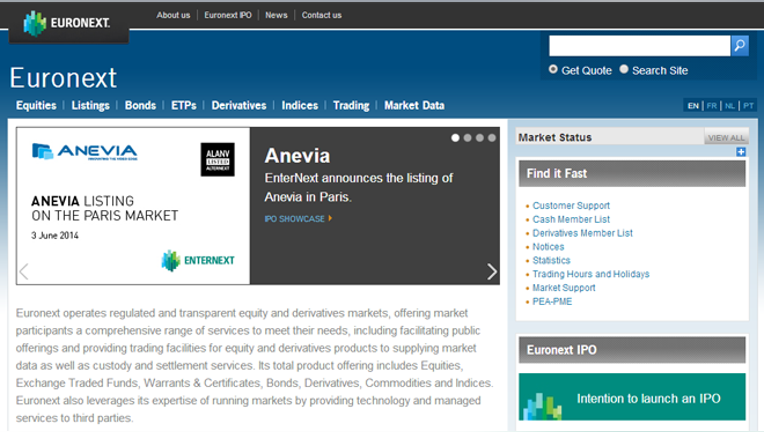This screenshot has width=764, height=432.
Task: Select the first carousel dot
Action: [x=455, y=138]
